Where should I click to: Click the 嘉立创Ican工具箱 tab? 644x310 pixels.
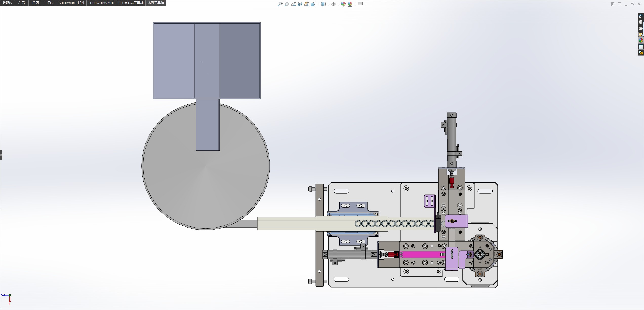pyautogui.click(x=131, y=3)
